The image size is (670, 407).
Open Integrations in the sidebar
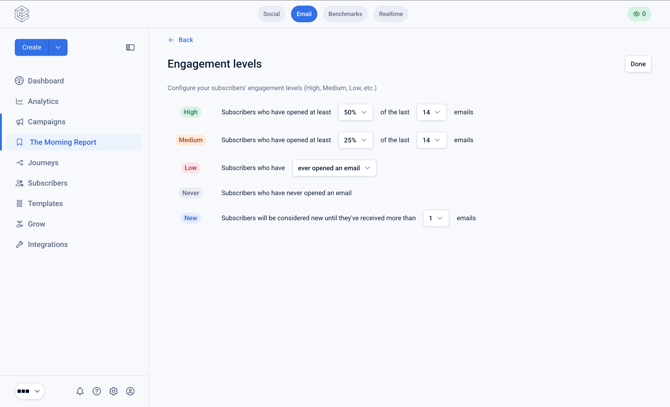[x=47, y=244]
